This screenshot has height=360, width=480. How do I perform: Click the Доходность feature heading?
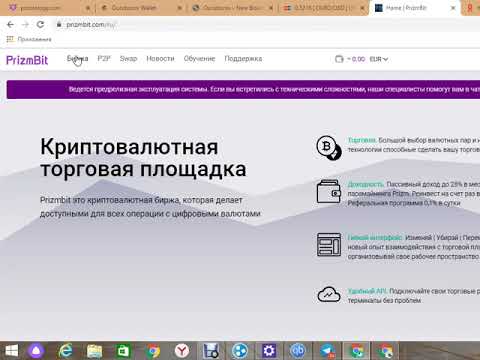366,184
